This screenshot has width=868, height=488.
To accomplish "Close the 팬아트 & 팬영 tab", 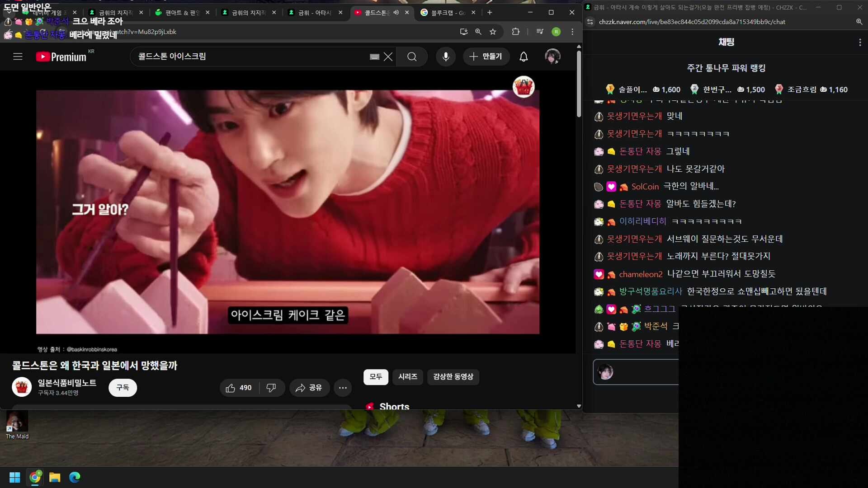I will [x=208, y=13].
